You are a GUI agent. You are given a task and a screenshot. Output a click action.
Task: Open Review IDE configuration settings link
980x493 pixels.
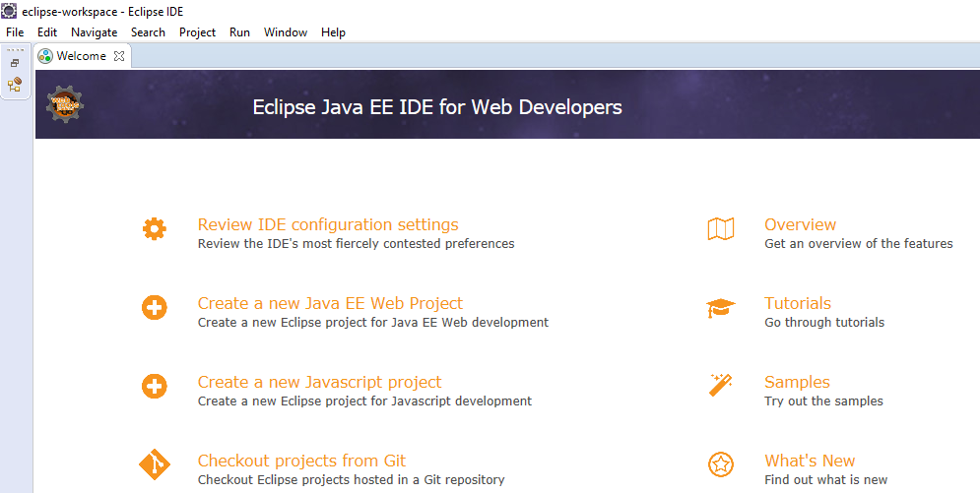pyautogui.click(x=328, y=224)
